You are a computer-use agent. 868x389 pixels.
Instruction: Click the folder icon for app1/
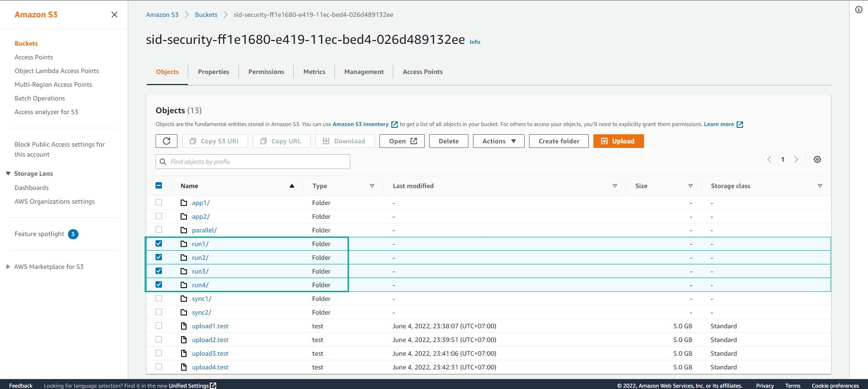click(x=184, y=203)
